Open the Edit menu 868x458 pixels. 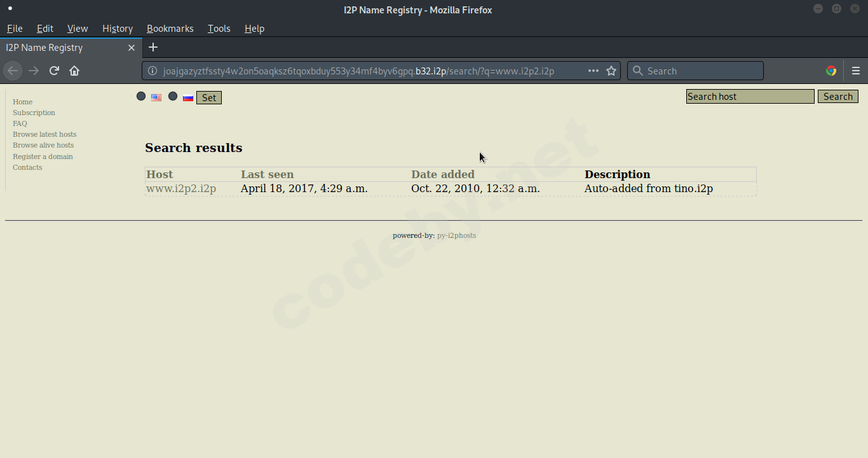pos(45,29)
